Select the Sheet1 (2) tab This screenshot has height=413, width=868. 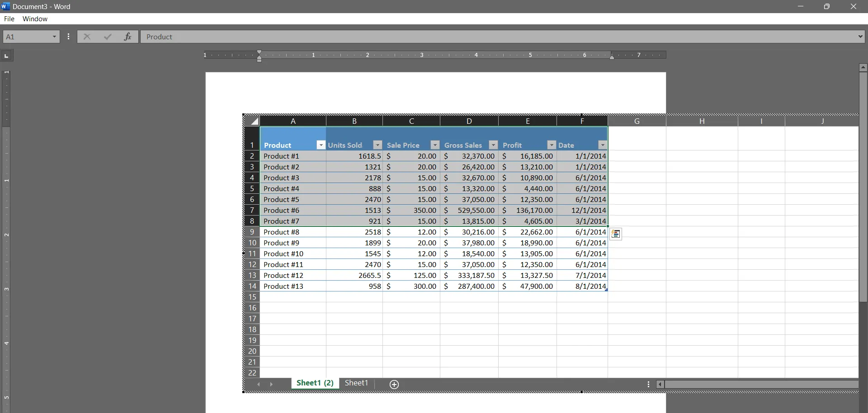click(x=315, y=383)
